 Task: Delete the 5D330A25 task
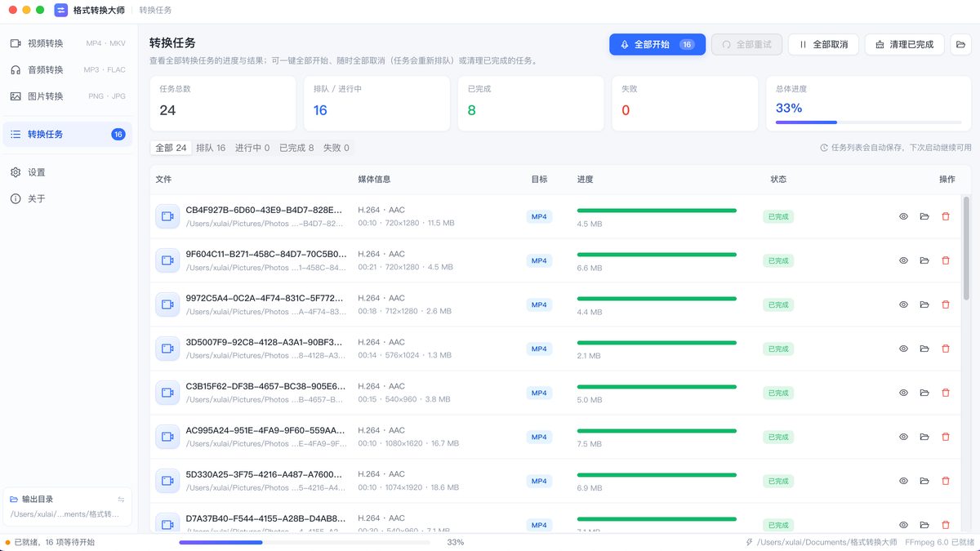(x=946, y=481)
